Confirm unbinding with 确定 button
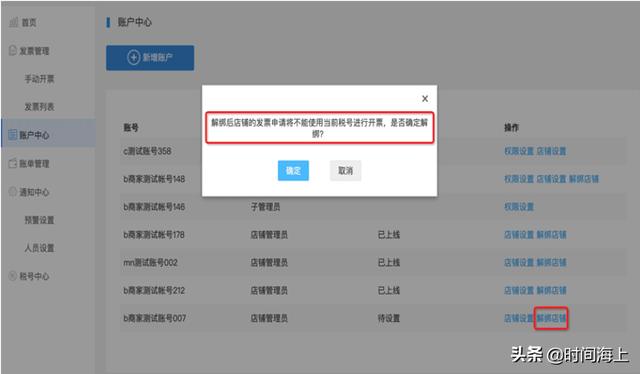 293,171
